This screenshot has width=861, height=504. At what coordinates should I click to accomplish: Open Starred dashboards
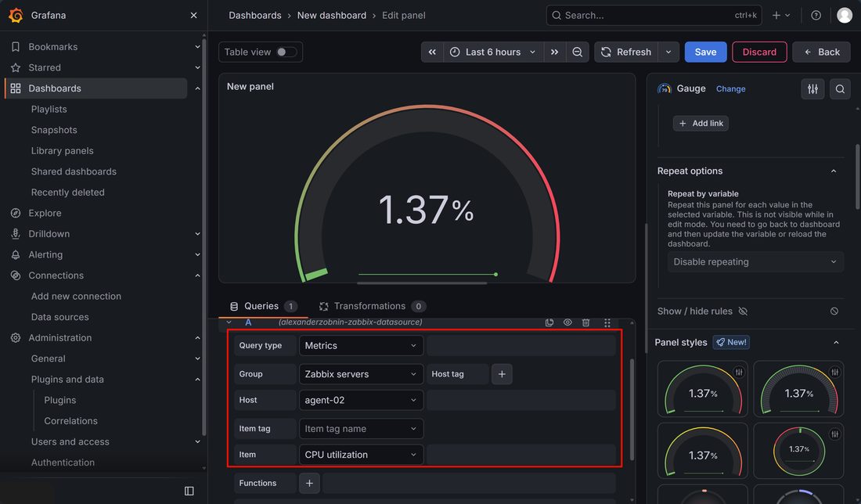[45, 67]
